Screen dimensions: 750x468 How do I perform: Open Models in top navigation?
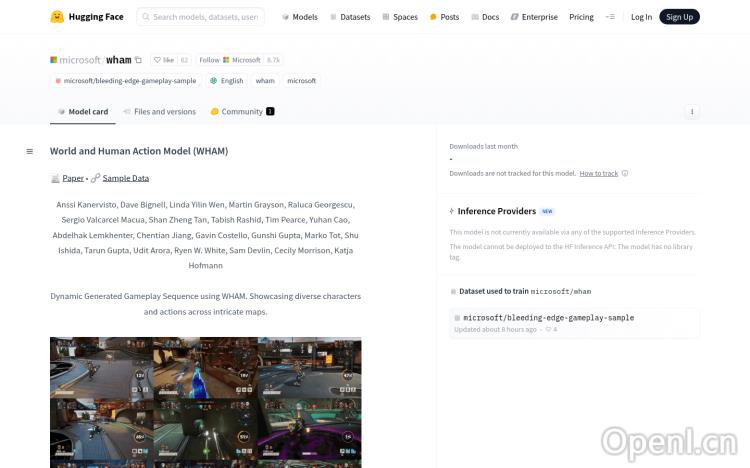tap(300, 17)
